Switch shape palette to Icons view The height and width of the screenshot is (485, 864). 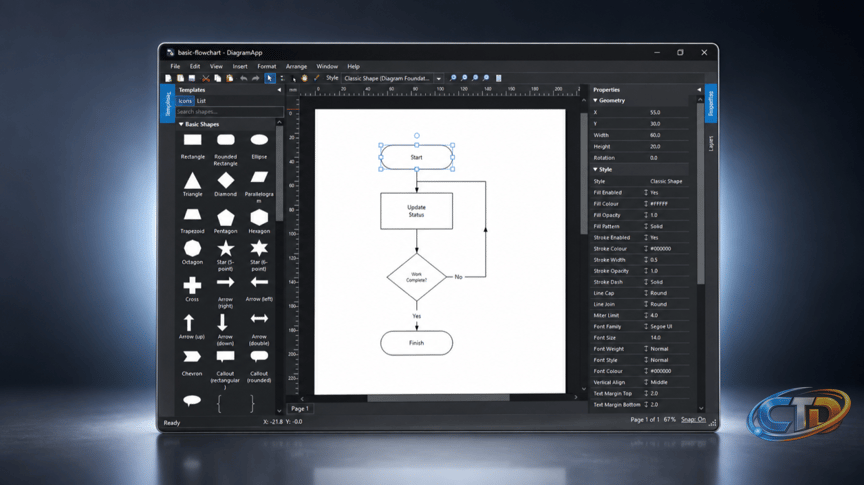tap(185, 101)
